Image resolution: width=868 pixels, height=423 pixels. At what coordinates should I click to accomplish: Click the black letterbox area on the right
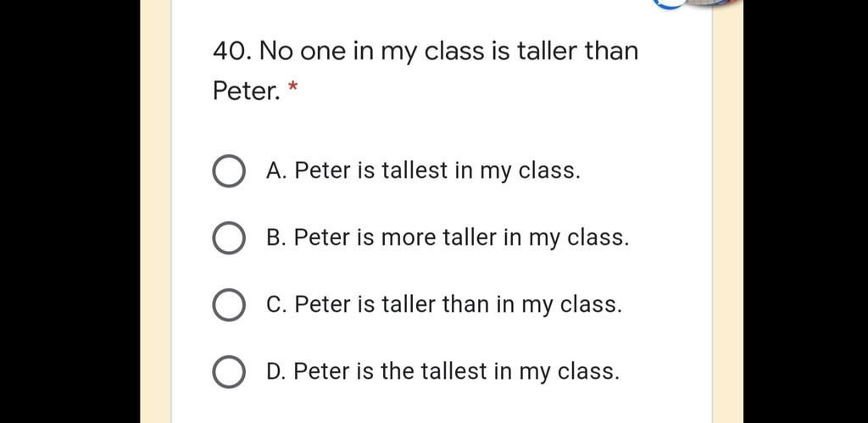[x=805, y=212]
